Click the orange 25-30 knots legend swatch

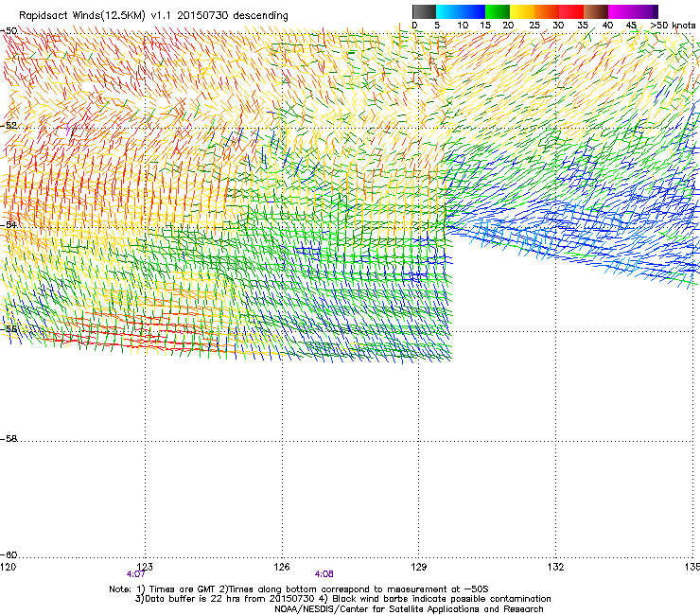point(547,11)
